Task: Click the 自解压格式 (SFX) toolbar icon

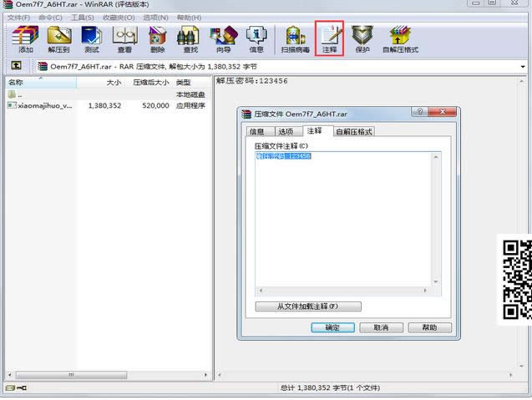Action: (x=399, y=38)
